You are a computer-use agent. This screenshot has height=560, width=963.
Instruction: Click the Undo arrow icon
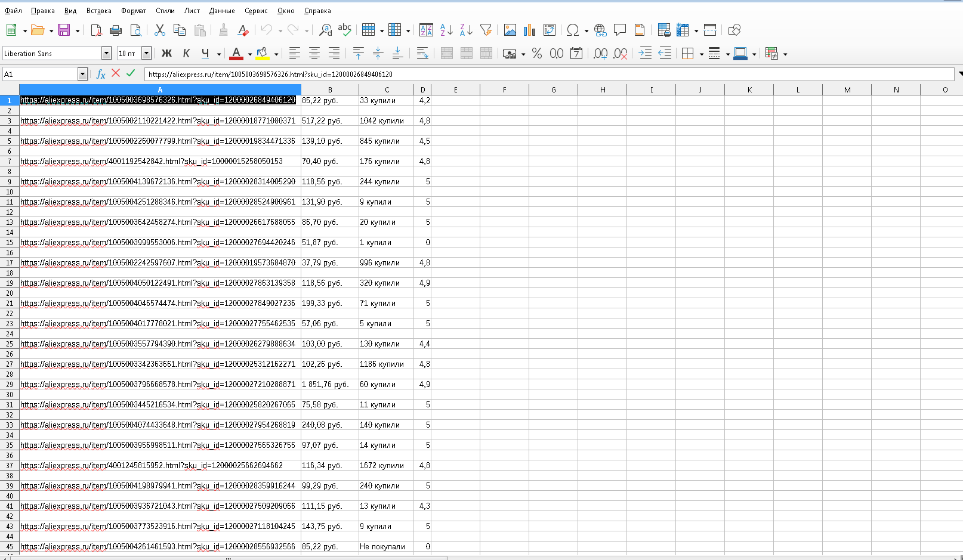pyautogui.click(x=267, y=30)
